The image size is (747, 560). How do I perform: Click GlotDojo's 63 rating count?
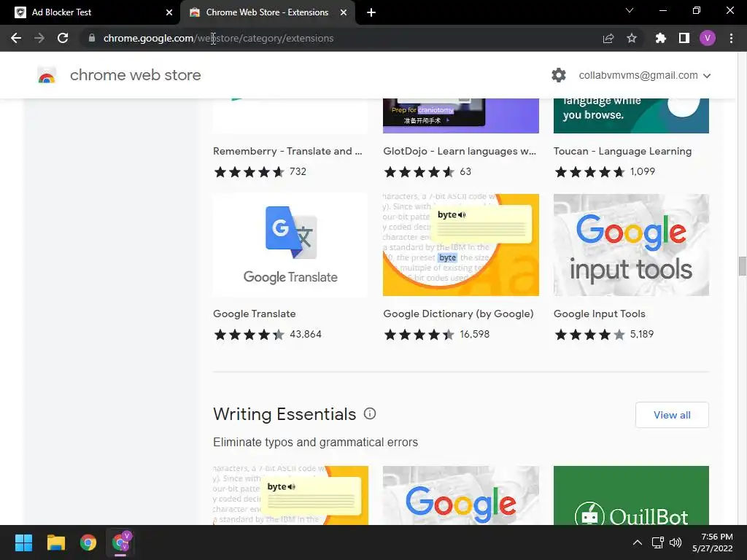coord(465,171)
